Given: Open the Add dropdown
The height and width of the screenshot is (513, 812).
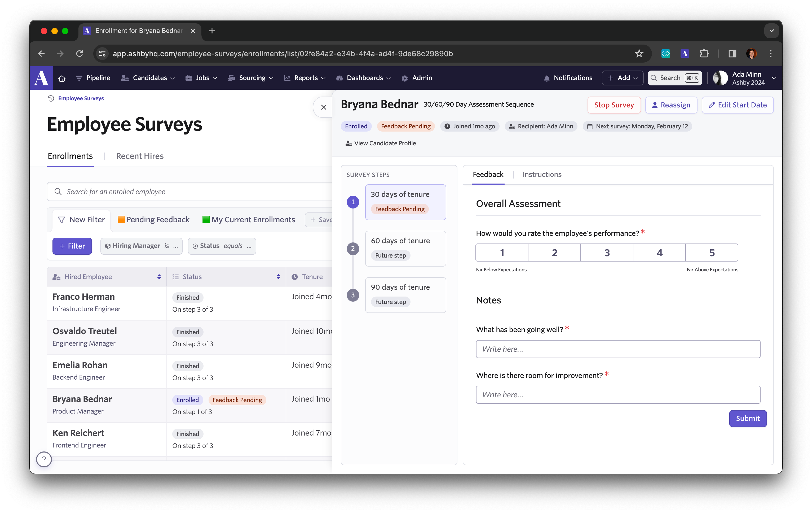Looking at the screenshot, I should pos(623,78).
